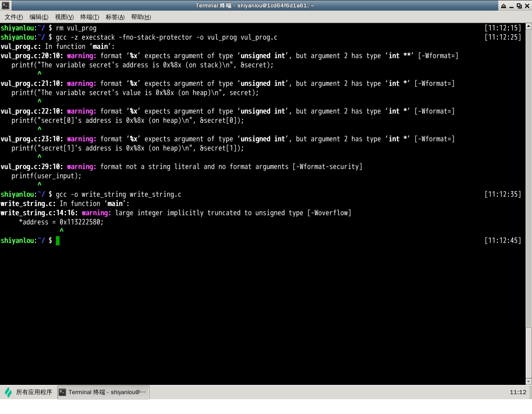The image size is (532, 414).
Task: Click the green cursor at the prompt
Action: (58, 241)
